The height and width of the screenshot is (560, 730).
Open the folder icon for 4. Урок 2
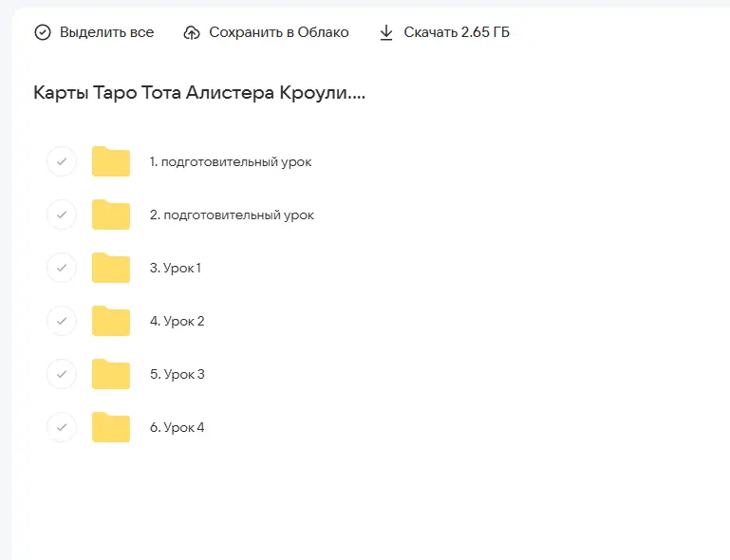point(111,322)
